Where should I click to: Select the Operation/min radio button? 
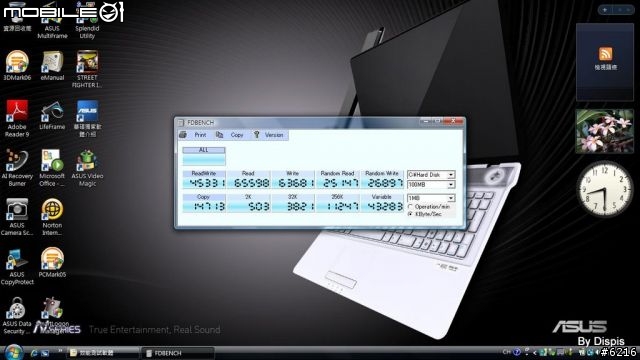point(411,207)
